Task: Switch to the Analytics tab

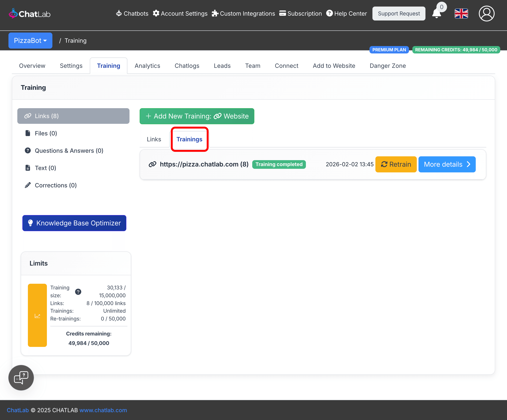Action: click(x=147, y=66)
